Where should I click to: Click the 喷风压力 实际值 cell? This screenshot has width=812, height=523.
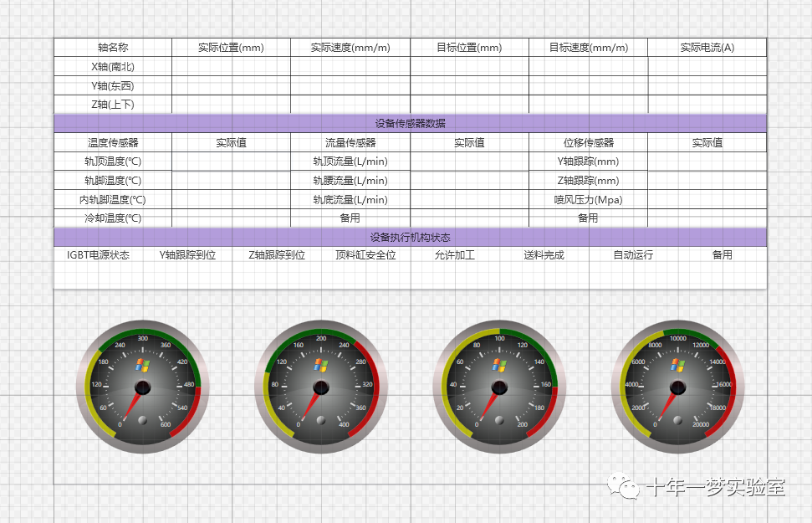tap(707, 199)
